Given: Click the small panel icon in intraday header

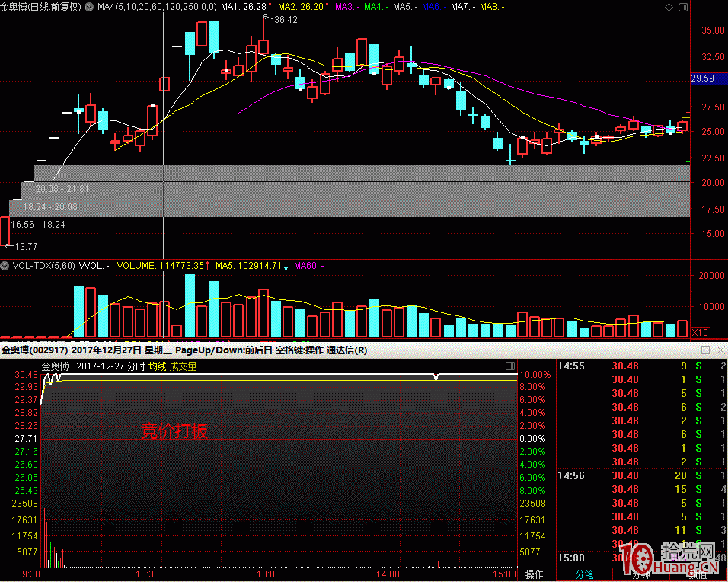Looking at the screenshot, I should (x=509, y=366).
